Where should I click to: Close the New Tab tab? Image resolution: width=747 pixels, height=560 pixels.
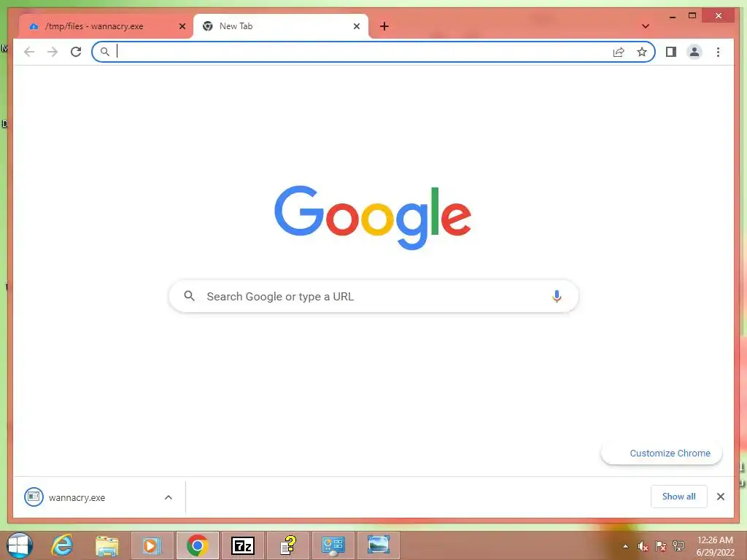click(x=356, y=26)
